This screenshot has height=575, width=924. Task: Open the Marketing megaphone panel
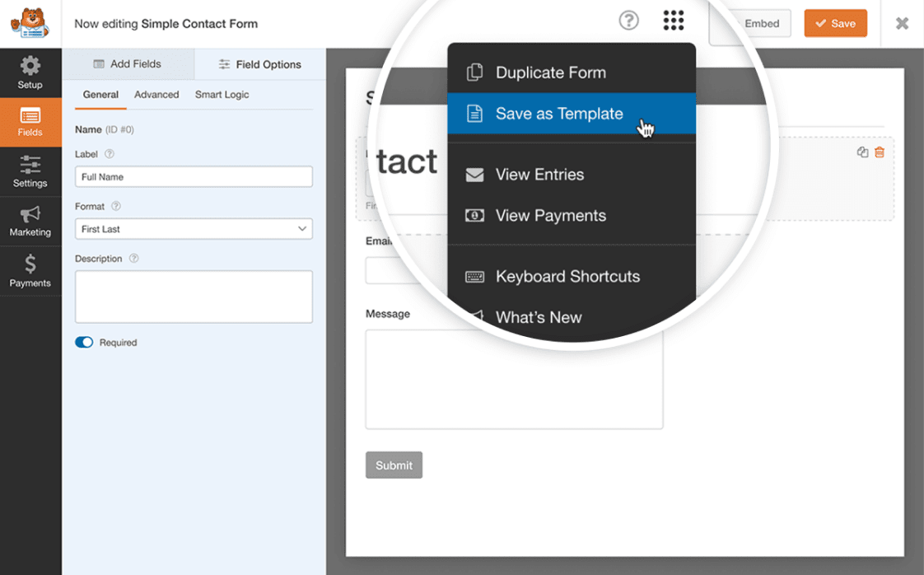(x=30, y=222)
